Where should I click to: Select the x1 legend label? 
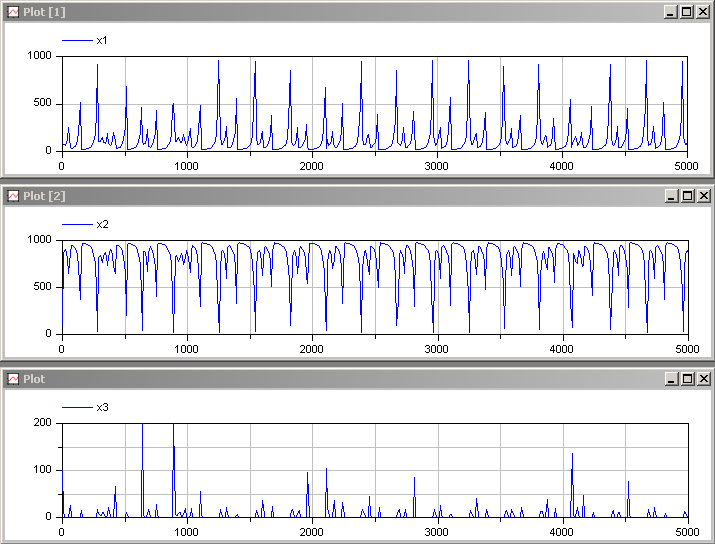[x=102, y=41]
